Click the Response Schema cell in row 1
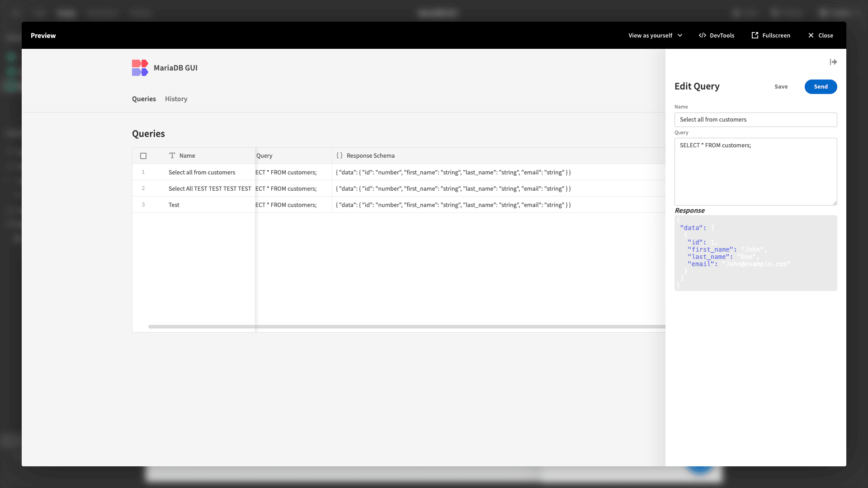This screenshot has width=868, height=488. 499,172
